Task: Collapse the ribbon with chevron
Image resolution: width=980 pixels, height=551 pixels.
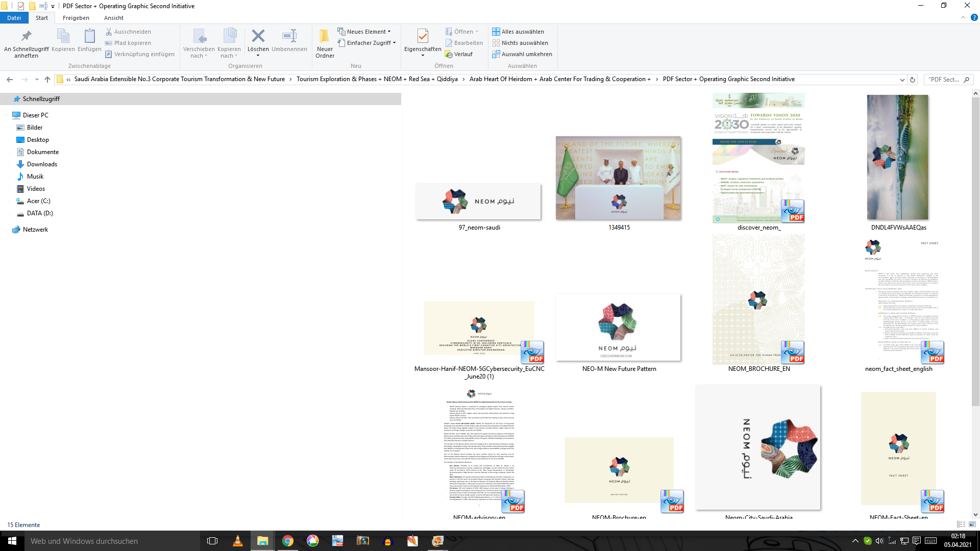Action: point(963,17)
